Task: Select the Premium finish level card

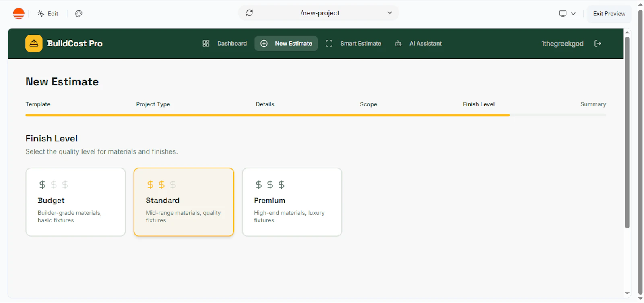Action: click(x=292, y=202)
